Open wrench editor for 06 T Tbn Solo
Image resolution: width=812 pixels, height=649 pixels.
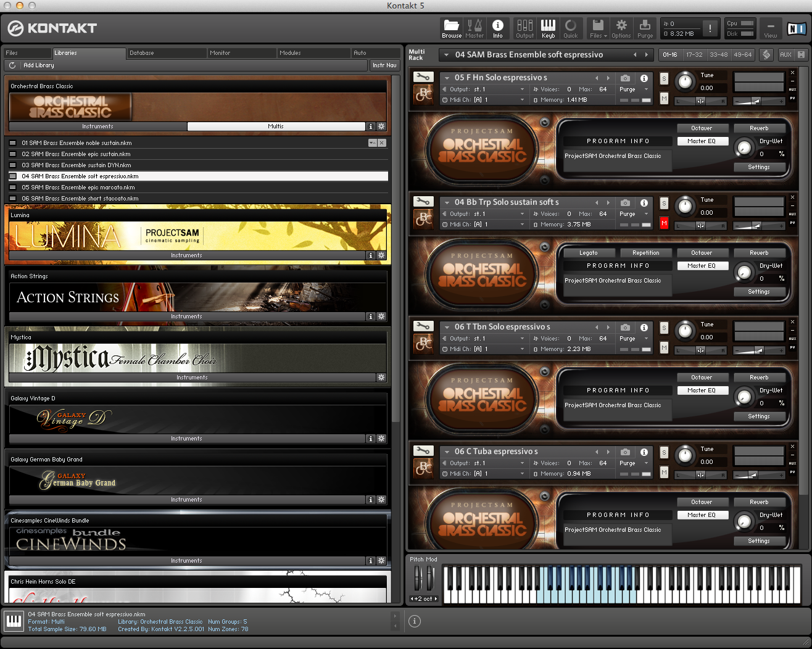coord(423,326)
